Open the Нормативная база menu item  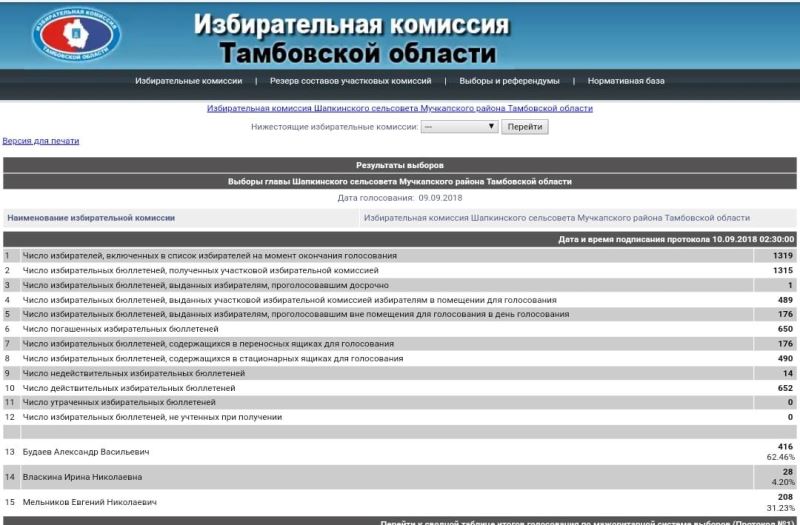coord(626,81)
